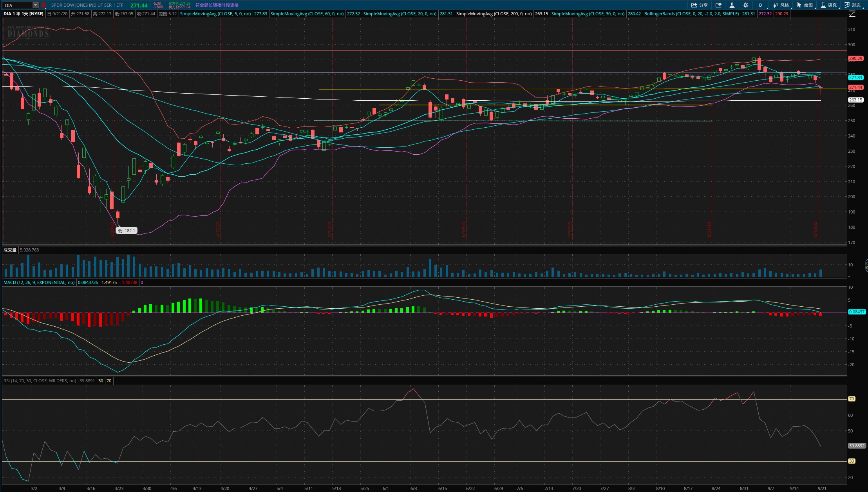This screenshot has height=492, width=868.
Task: Click the 8/21/20 expiration date marker
Action: point(709,230)
